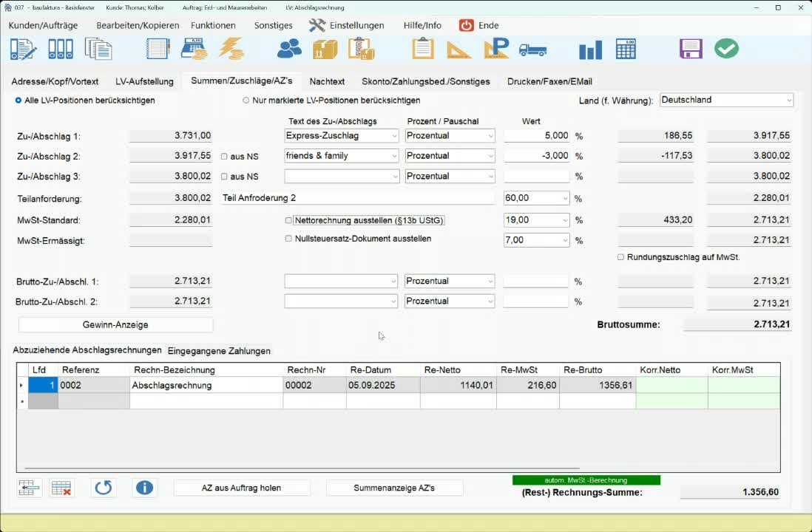This screenshot has width=812, height=532.
Task: Click the purple floppy disk save icon
Action: tap(690, 49)
